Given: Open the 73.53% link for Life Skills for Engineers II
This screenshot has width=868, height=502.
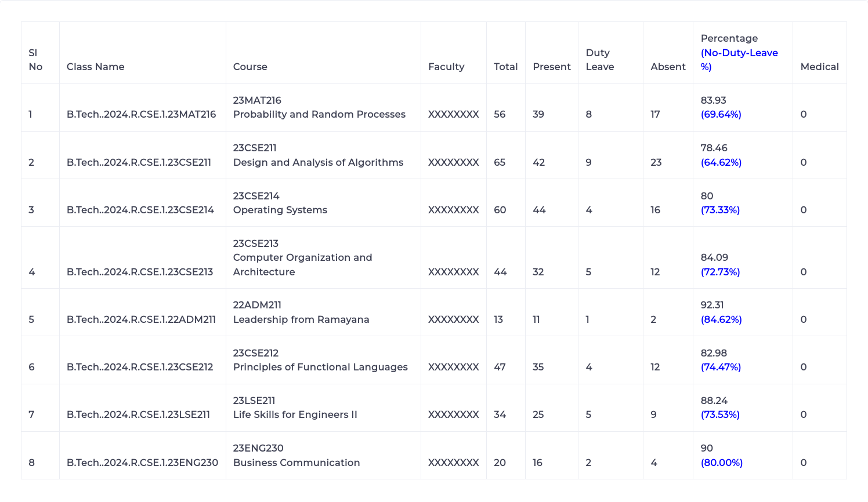Looking at the screenshot, I should [x=721, y=414].
